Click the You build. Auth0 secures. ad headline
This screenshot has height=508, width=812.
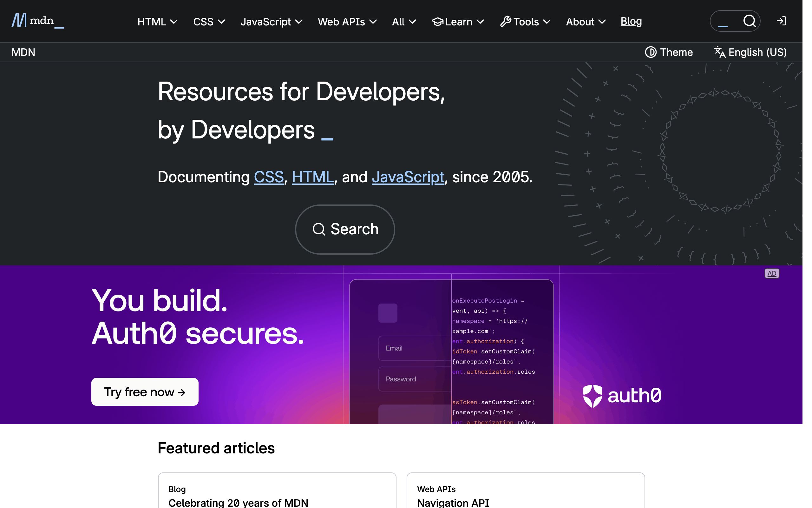click(x=198, y=317)
